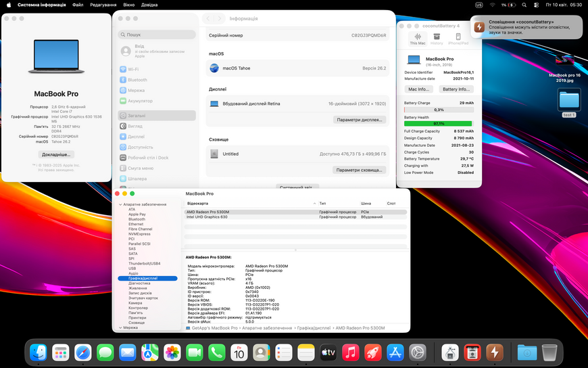Open the Apple menu
588x368 pixels.
[x=9, y=5]
